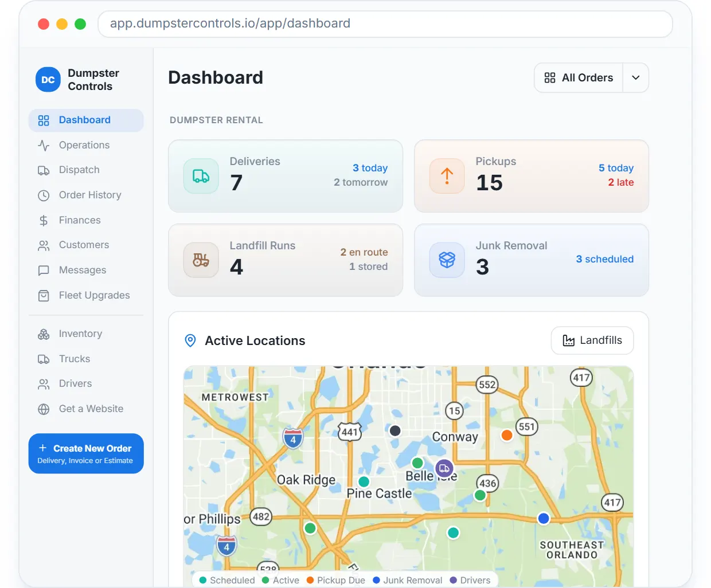Click the Pickup Due orange legend dot
Viewport: 711px width, 588px height.
point(310,580)
